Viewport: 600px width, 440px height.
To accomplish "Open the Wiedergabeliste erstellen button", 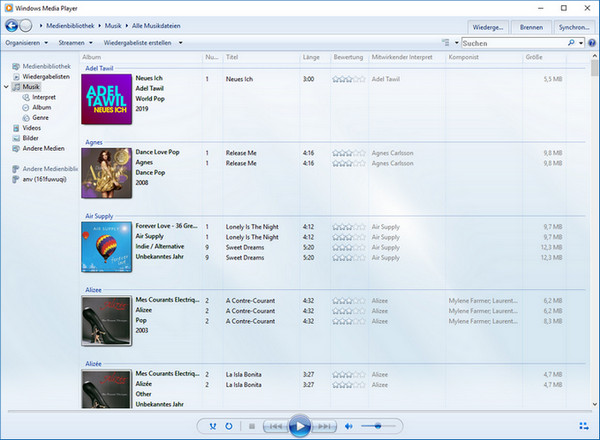I will tap(137, 43).
